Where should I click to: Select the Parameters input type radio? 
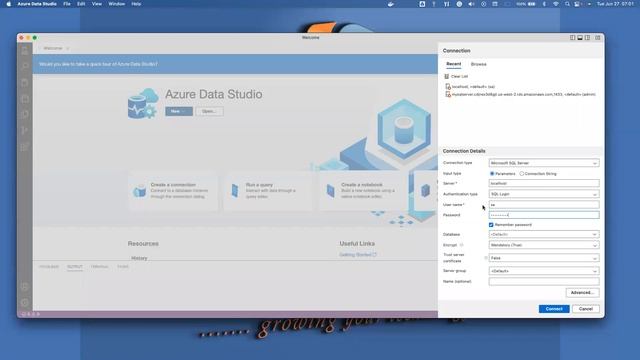pos(492,173)
